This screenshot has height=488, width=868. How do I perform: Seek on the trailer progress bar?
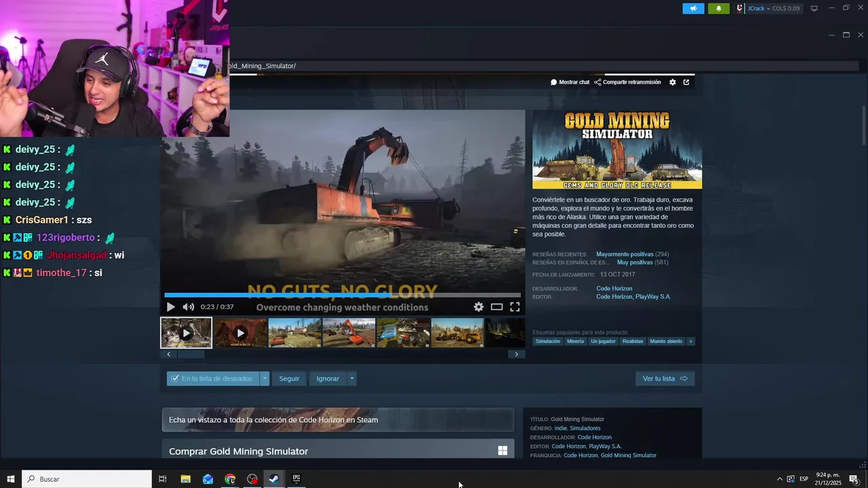pos(342,296)
